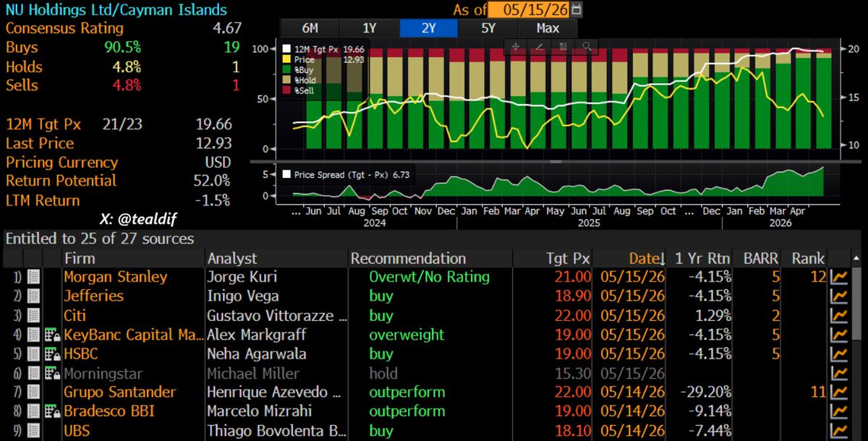Open Citi research document icon
This screenshot has height=441, width=868.
tap(33, 315)
